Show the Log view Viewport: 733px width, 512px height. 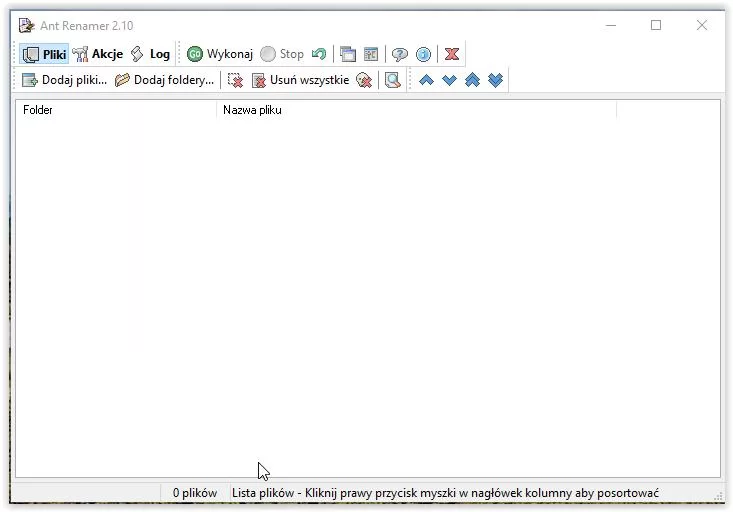click(x=150, y=54)
